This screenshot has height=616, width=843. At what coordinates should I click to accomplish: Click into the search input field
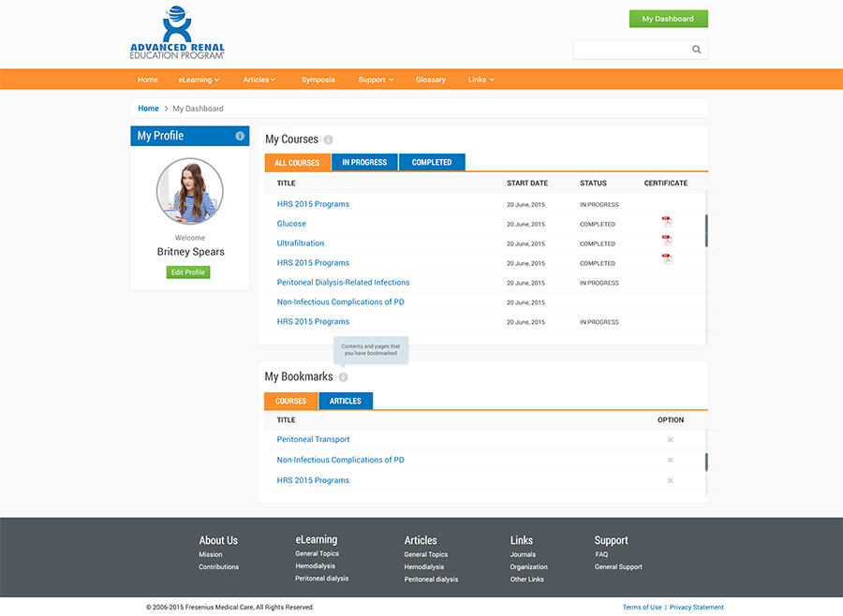coord(630,50)
